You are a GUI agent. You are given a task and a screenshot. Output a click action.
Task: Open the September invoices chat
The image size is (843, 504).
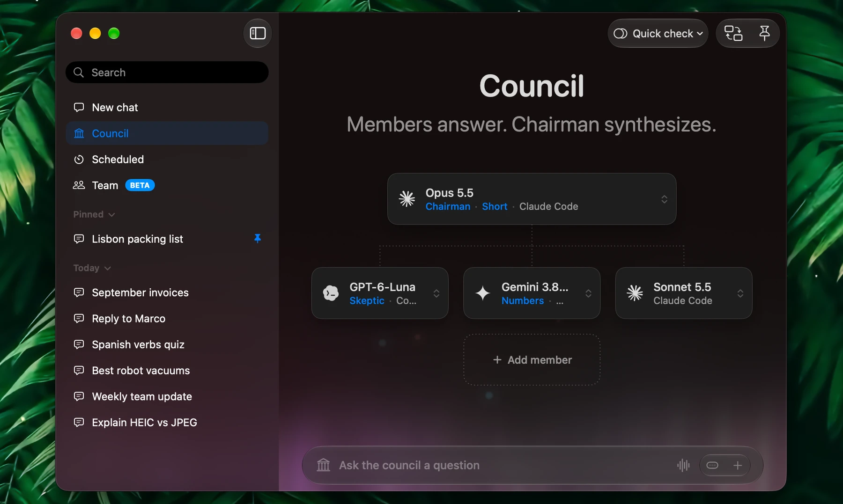pyautogui.click(x=167, y=292)
